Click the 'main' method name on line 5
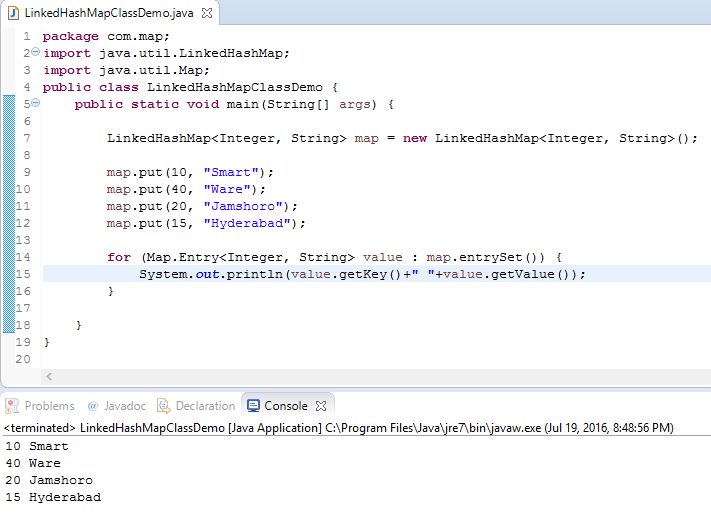 tap(243, 104)
